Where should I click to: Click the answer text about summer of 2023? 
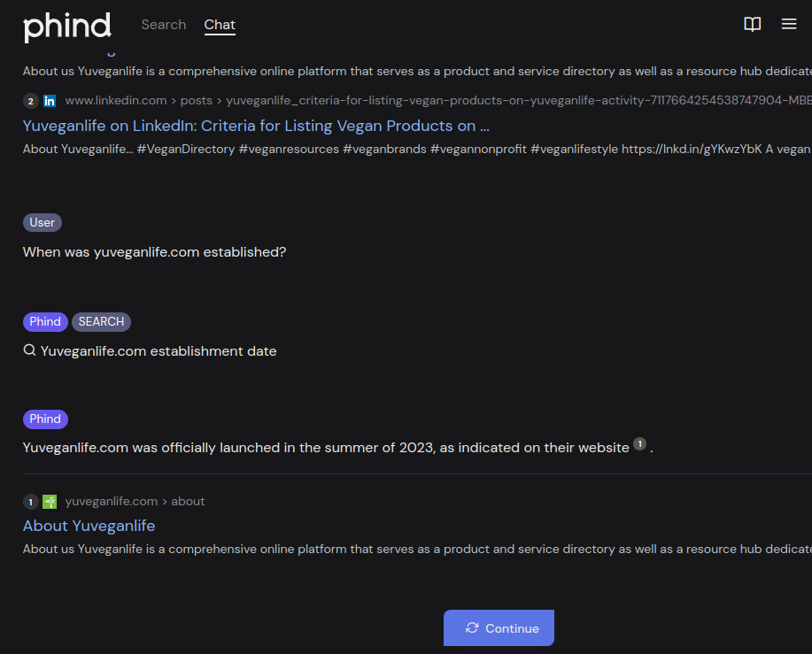point(326,448)
